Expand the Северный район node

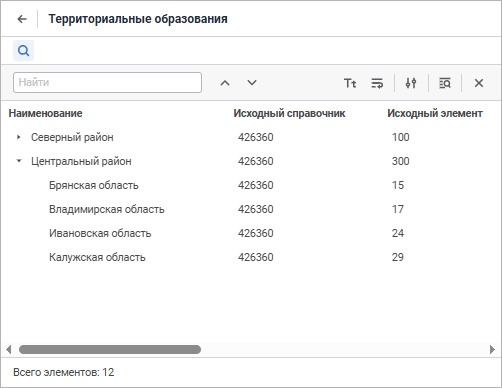(19, 137)
